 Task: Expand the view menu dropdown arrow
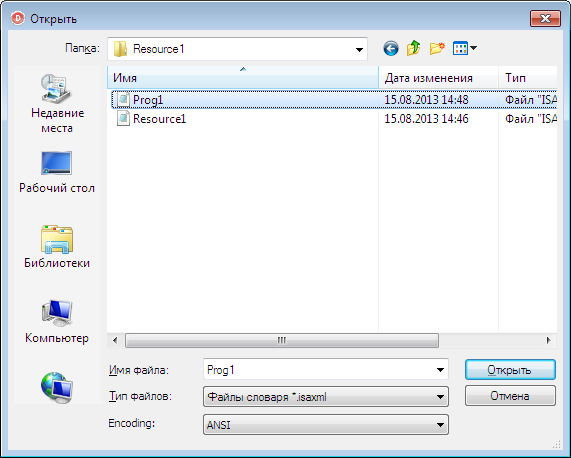(473, 48)
